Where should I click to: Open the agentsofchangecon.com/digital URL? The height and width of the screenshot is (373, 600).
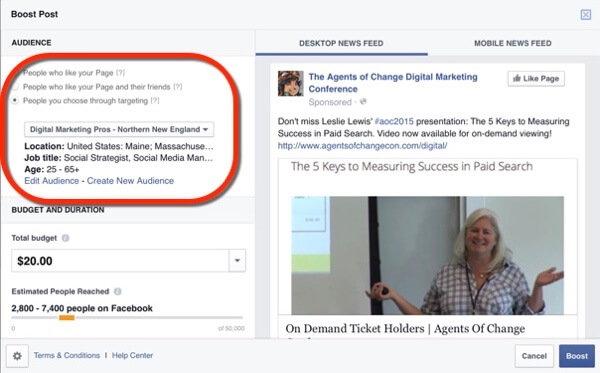pyautogui.click(x=362, y=146)
